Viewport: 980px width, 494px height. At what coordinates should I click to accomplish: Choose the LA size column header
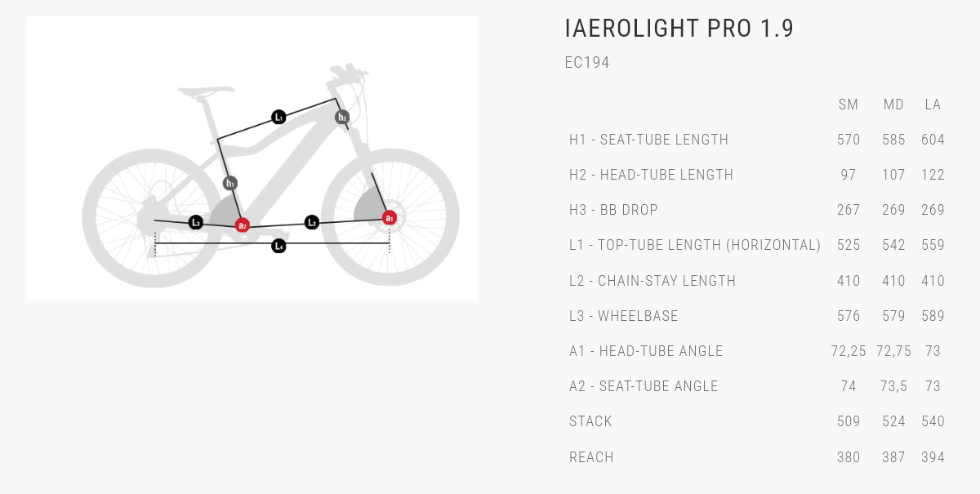[933, 105]
